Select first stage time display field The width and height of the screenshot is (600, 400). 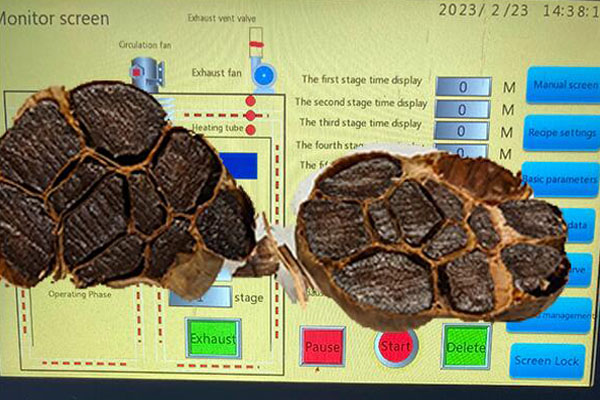tap(463, 87)
